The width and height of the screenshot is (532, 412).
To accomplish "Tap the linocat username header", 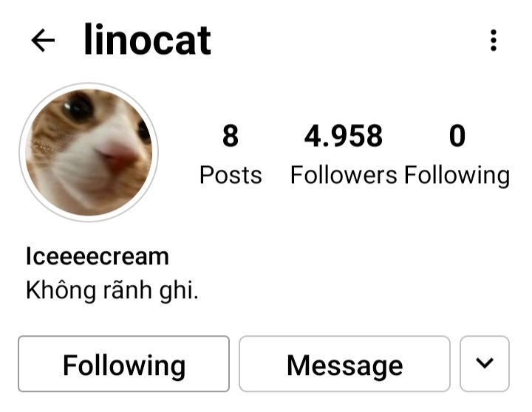I will tap(147, 40).
